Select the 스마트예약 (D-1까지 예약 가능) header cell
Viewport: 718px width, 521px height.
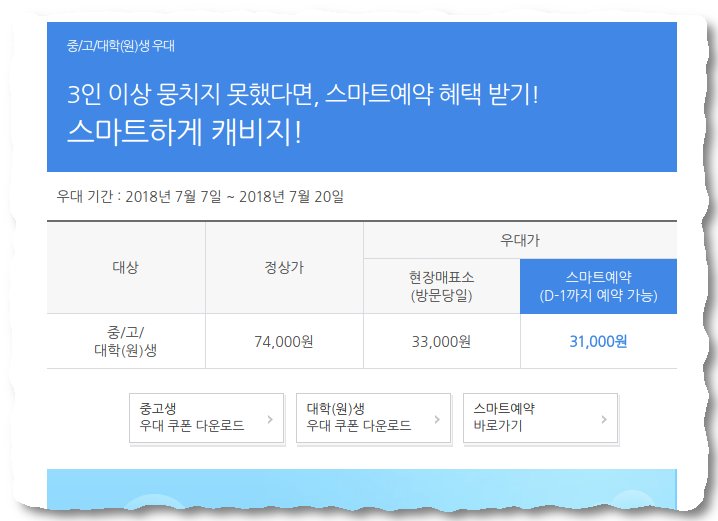[x=598, y=286]
